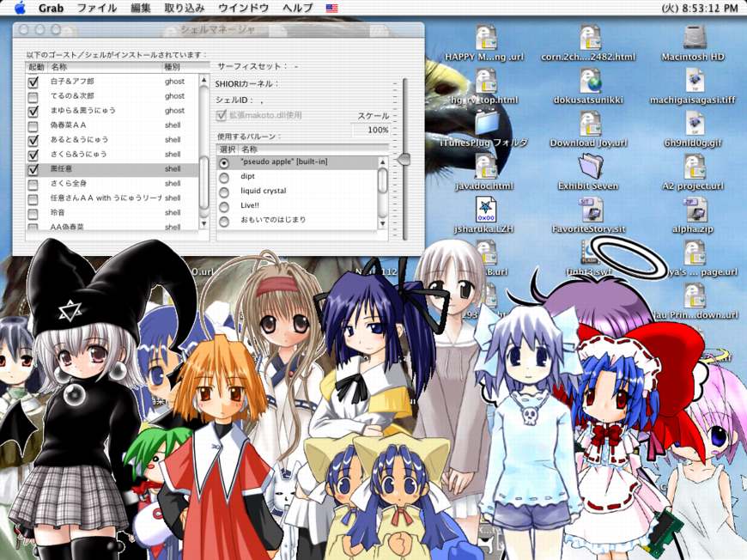This screenshot has width=747, height=560.
Task: Select the javadoc.html desktop icon
Action: (x=485, y=167)
